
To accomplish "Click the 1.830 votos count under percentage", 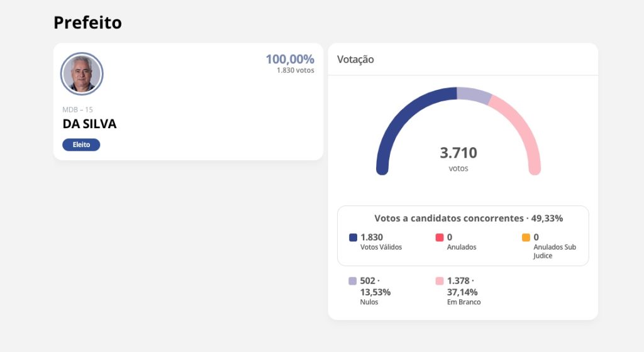I will pyautogui.click(x=296, y=70).
